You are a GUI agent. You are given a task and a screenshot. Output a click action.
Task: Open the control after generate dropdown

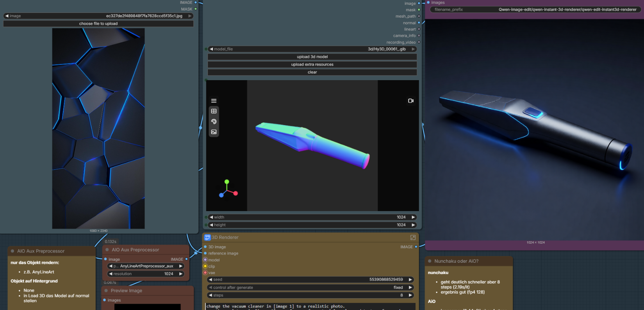310,288
